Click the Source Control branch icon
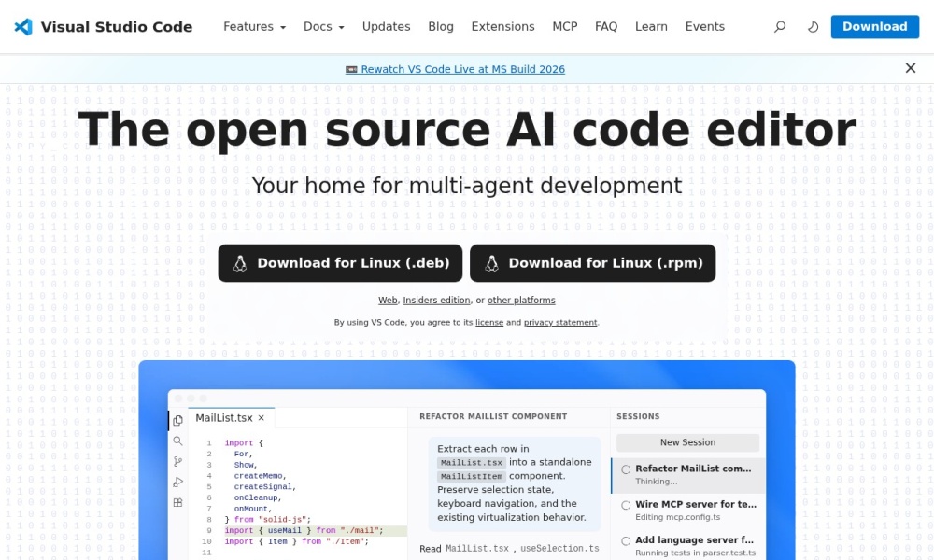 click(x=177, y=462)
